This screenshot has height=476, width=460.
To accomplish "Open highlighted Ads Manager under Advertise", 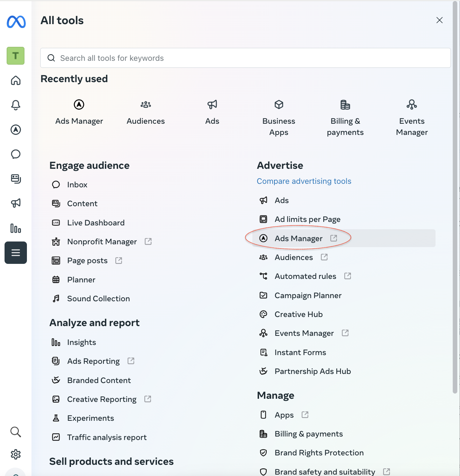I will [x=344, y=238].
